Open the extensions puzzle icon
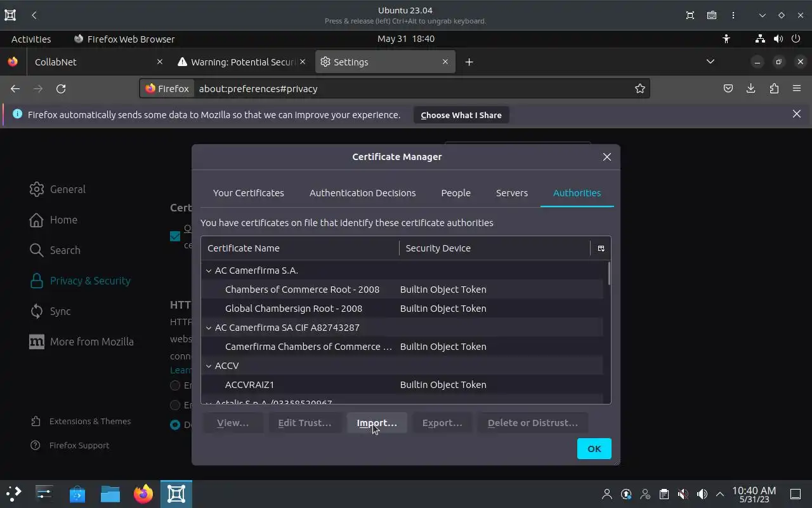The height and width of the screenshot is (508, 812). click(774, 89)
